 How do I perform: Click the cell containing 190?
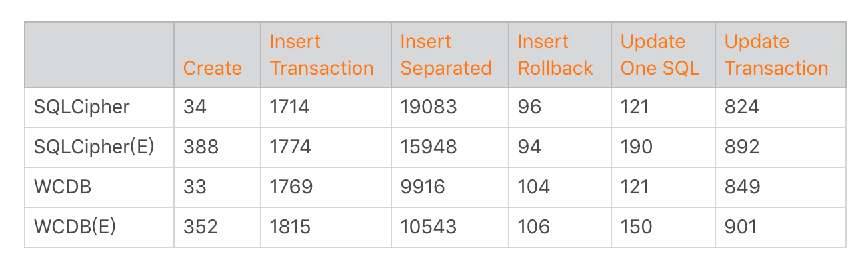point(663,147)
